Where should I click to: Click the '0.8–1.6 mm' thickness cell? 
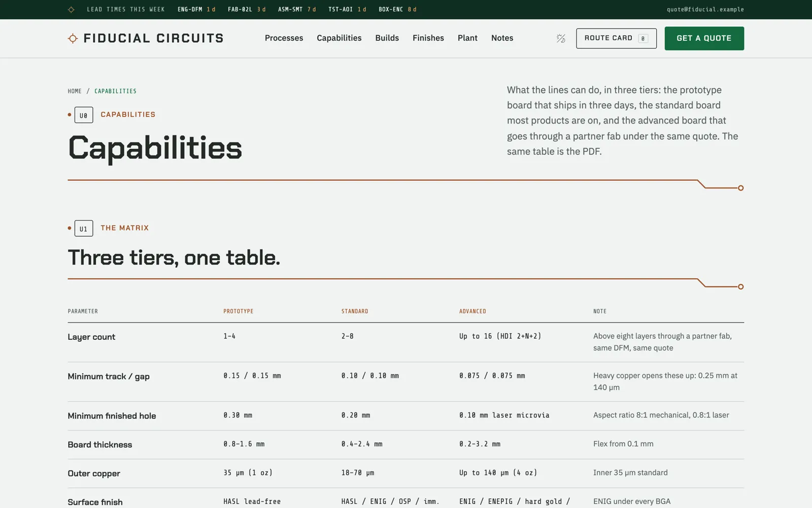244,444
